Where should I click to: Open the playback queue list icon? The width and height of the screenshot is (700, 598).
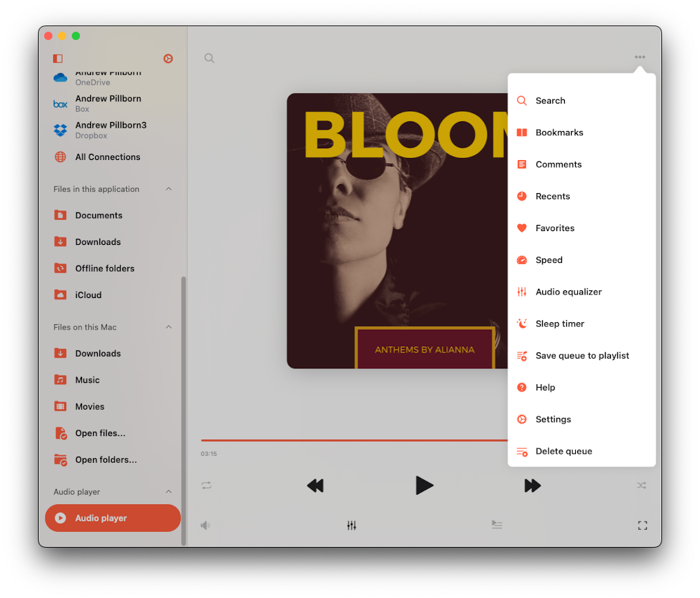pos(497,525)
